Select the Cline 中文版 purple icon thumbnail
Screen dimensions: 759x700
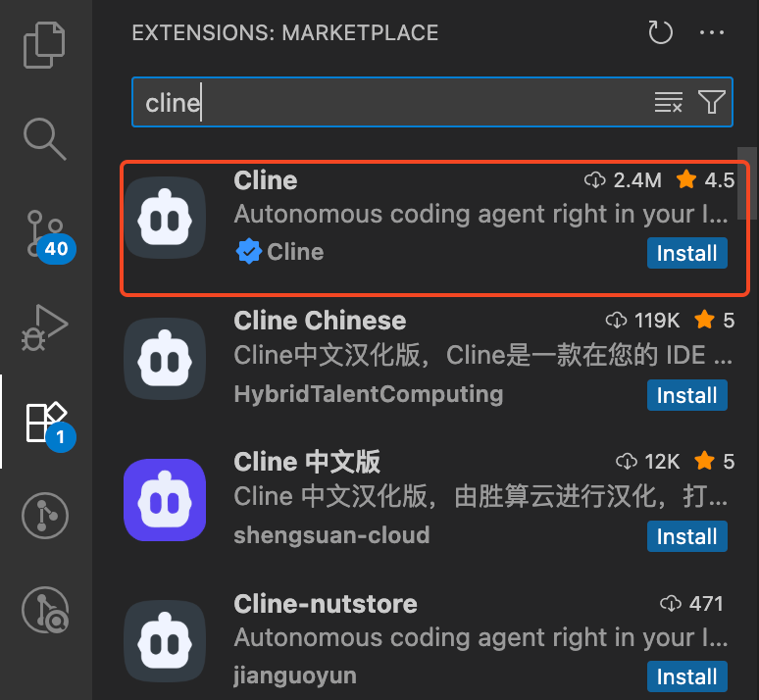click(x=165, y=500)
